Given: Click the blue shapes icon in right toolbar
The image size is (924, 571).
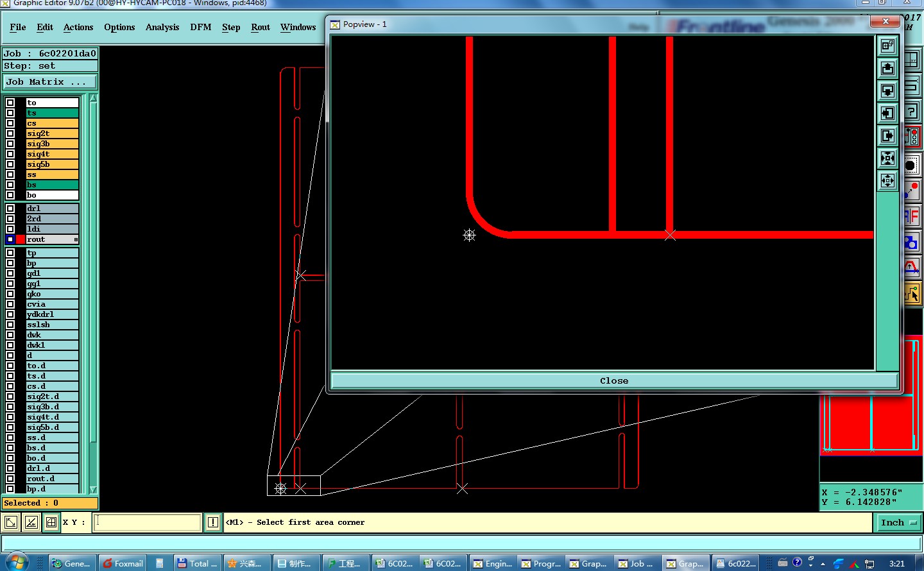Looking at the screenshot, I should [x=912, y=243].
